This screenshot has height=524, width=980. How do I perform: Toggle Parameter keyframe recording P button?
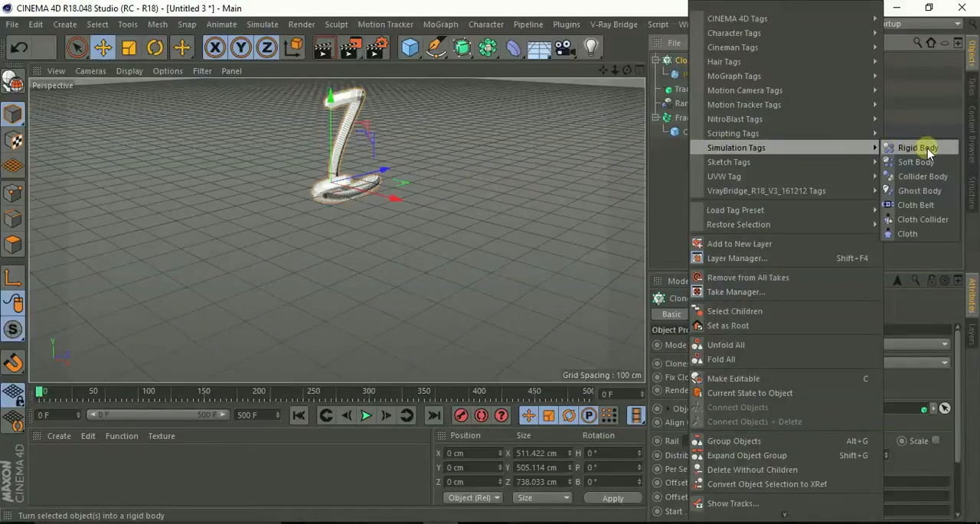(x=589, y=415)
